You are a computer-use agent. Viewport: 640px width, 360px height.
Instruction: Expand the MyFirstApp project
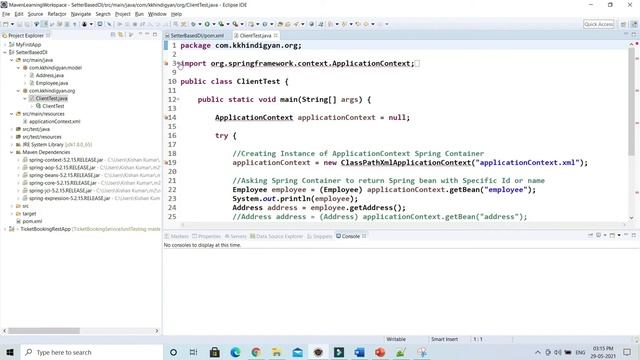(5, 44)
